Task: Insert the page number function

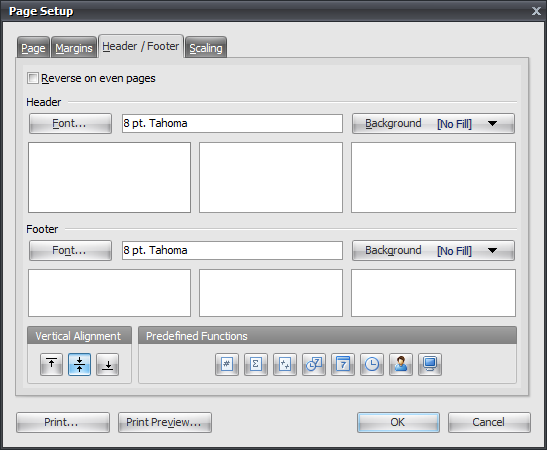Action: [227, 365]
